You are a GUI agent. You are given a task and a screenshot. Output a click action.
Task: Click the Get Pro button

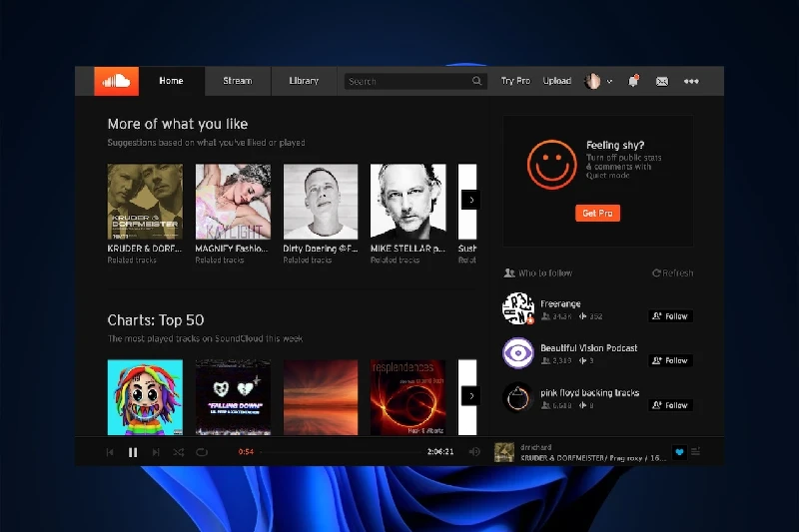(597, 214)
